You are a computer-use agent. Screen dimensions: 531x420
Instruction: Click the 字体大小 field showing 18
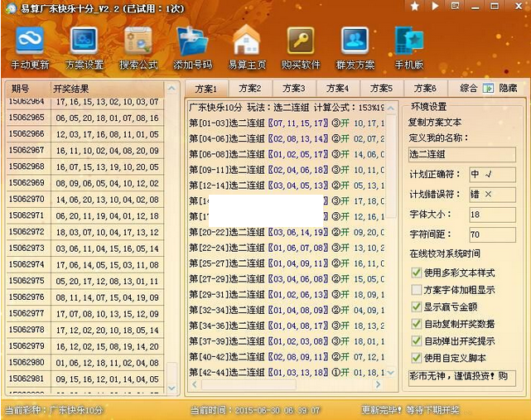492,215
